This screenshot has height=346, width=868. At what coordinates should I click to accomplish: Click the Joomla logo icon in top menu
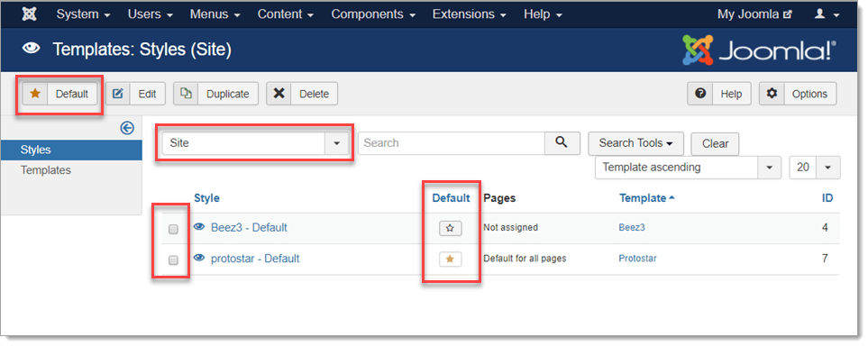[x=30, y=14]
